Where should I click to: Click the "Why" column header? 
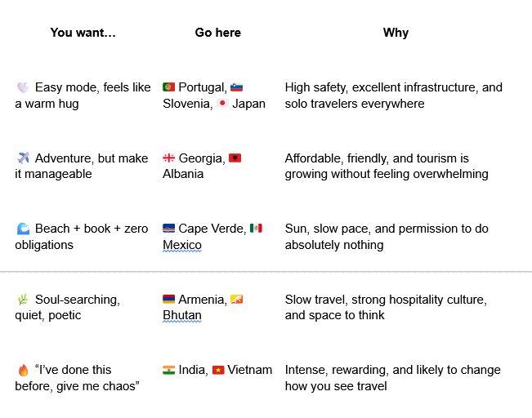click(396, 33)
